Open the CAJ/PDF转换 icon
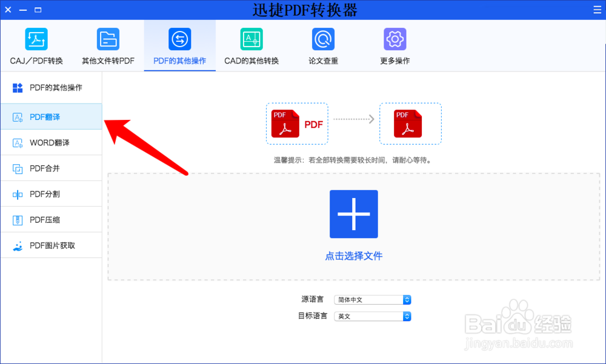Screen dimensions: 606x364 (36, 39)
